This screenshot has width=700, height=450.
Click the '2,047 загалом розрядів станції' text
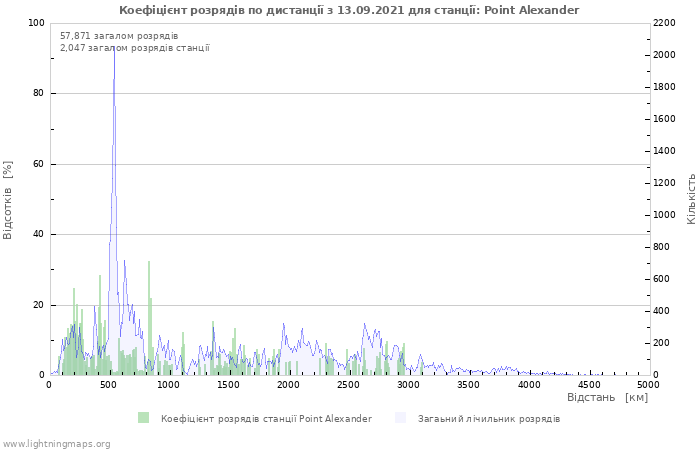pyautogui.click(x=135, y=48)
